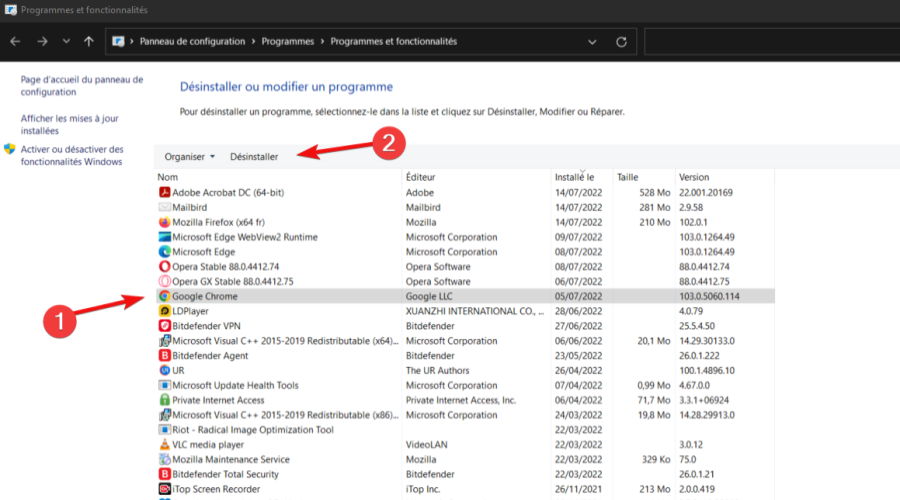900x500 pixels.
Task: Click the 26/11/2021 install date cell
Action: 579,489
